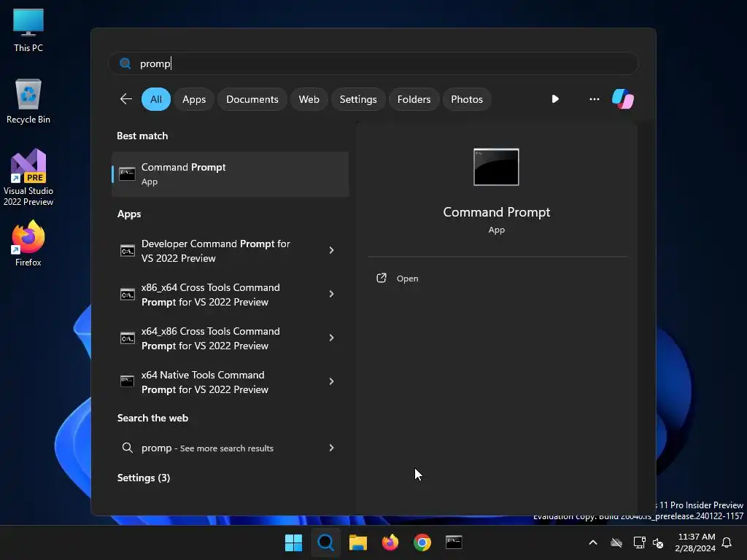
Task: Click the taskbar Search icon
Action: 326,542
